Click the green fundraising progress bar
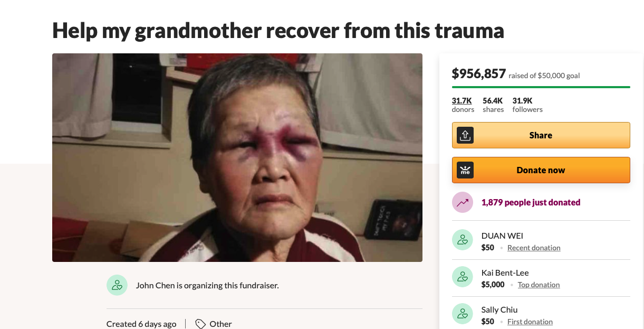The height and width of the screenshot is (329, 644). click(x=541, y=87)
